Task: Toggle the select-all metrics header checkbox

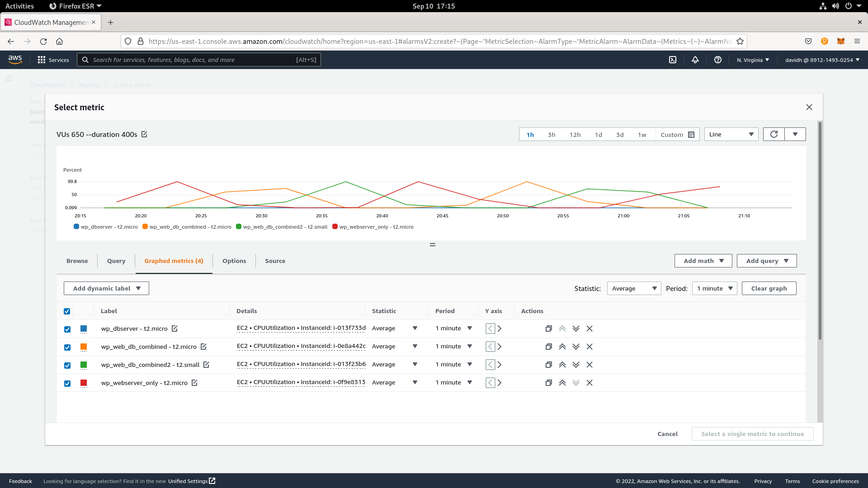Action: [67, 311]
